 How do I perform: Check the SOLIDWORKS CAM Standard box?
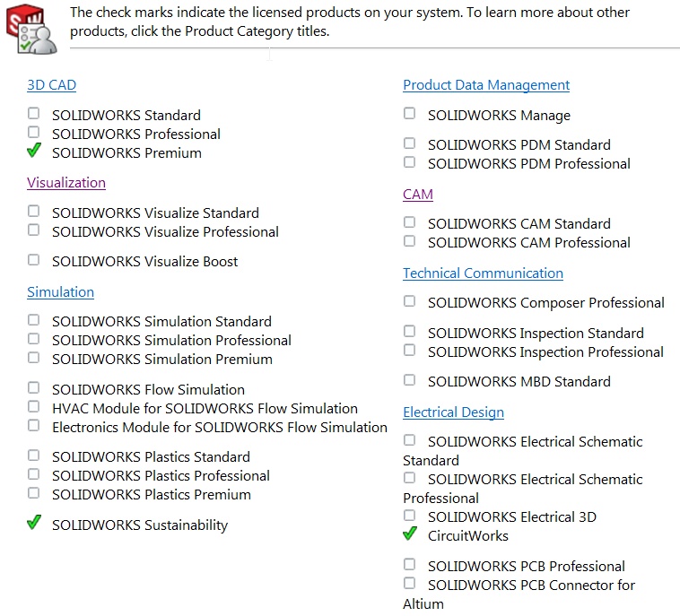(x=410, y=222)
